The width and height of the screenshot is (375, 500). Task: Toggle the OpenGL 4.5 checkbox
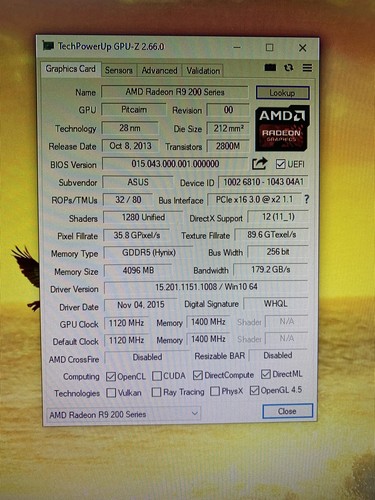254,390
